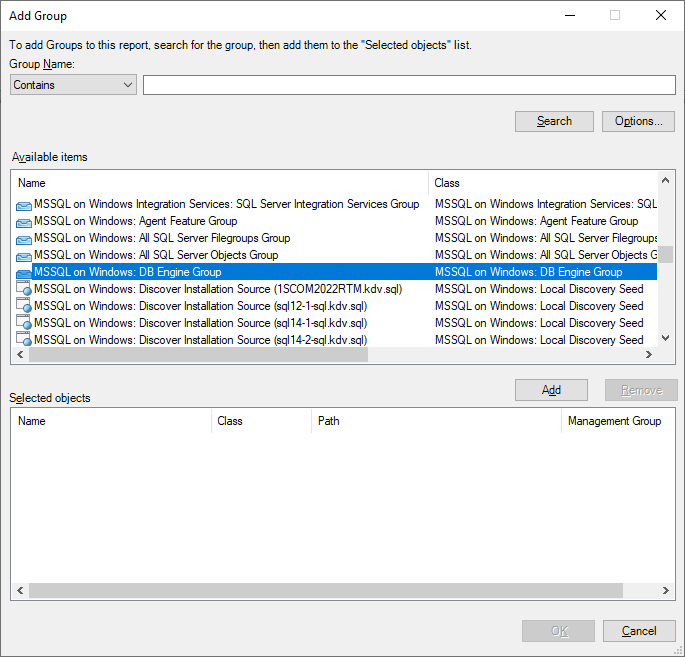Viewport: 685px width, 657px height.
Task: Open the Options... dialog button
Action: pos(638,121)
